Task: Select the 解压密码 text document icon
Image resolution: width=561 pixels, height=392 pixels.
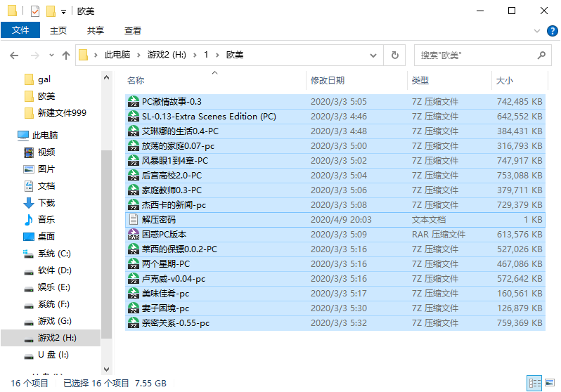Action: (x=134, y=219)
